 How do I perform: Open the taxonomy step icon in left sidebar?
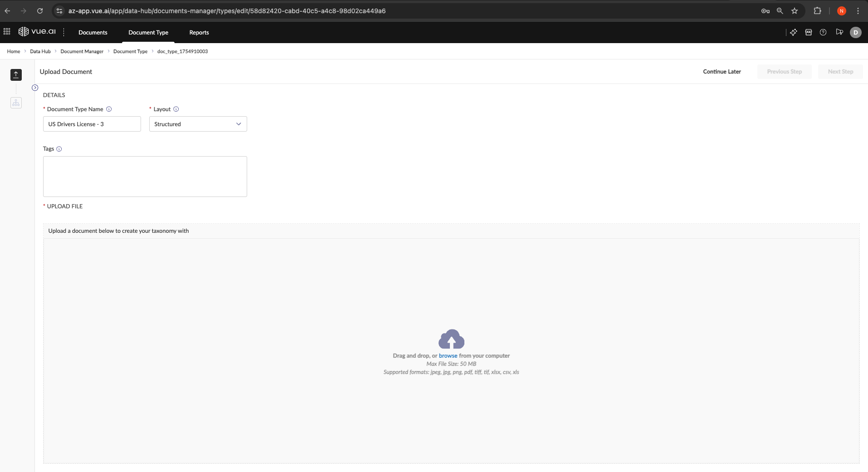16,103
